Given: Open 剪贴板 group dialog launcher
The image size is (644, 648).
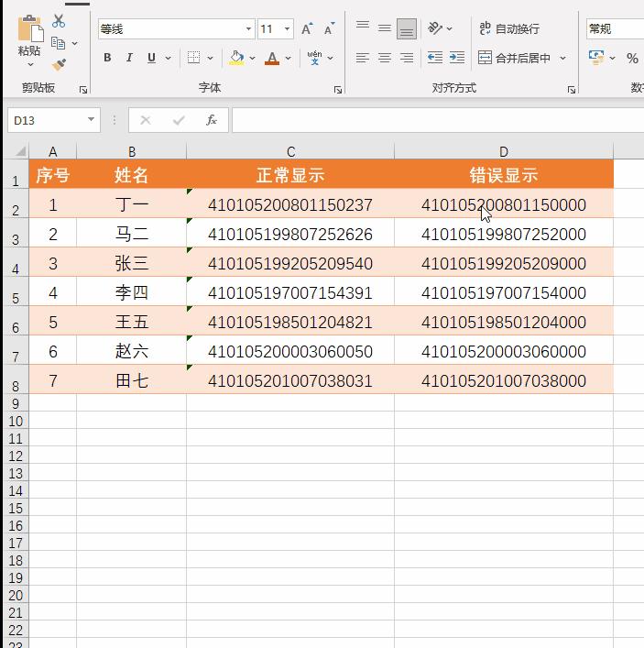Looking at the screenshot, I should pos(83,90).
